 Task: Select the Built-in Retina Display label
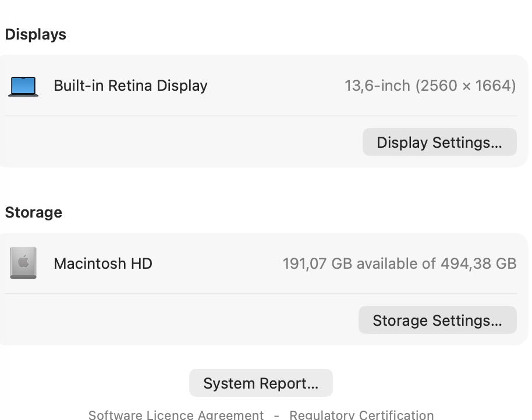pyautogui.click(x=130, y=86)
